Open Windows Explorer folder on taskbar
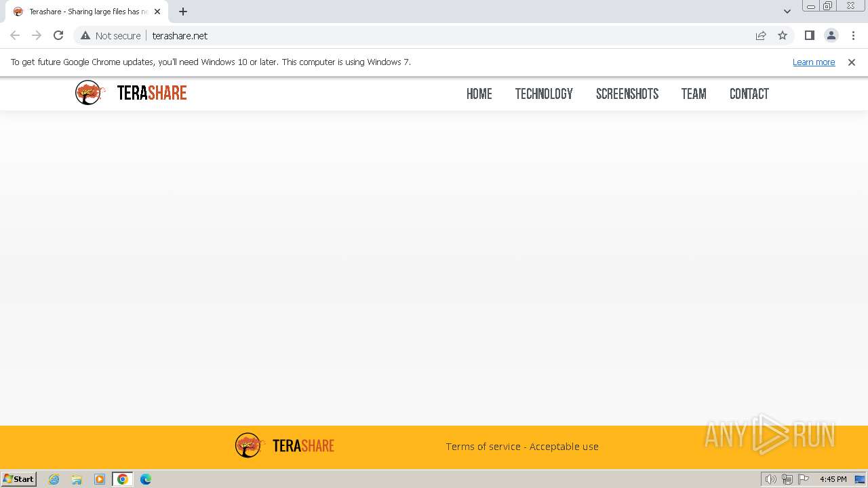The height and width of the screenshot is (488, 868). (77, 479)
